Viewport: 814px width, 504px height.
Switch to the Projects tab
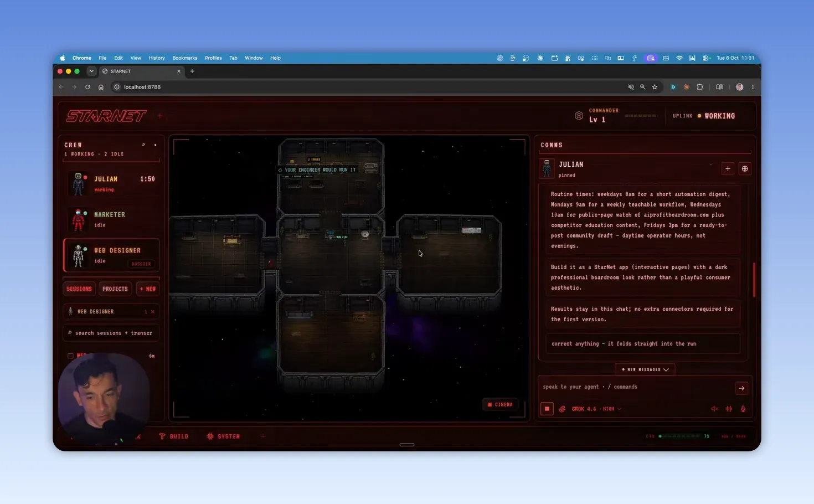pos(115,289)
